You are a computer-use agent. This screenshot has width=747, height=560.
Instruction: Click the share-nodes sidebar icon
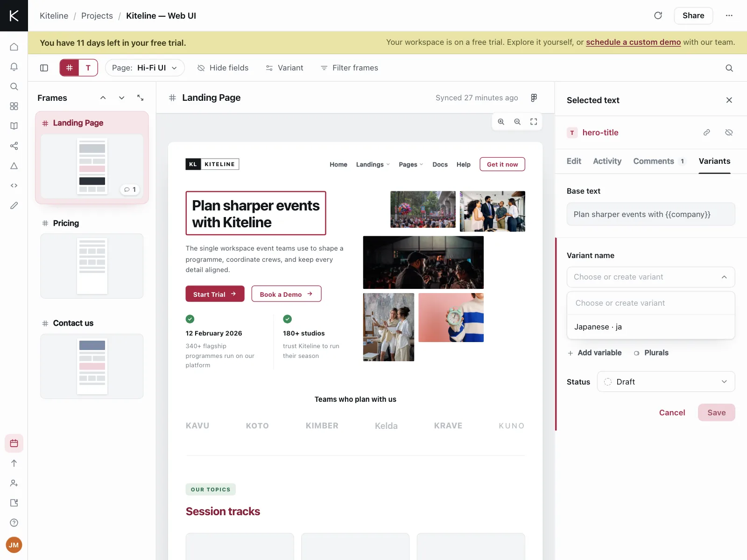pos(14,146)
